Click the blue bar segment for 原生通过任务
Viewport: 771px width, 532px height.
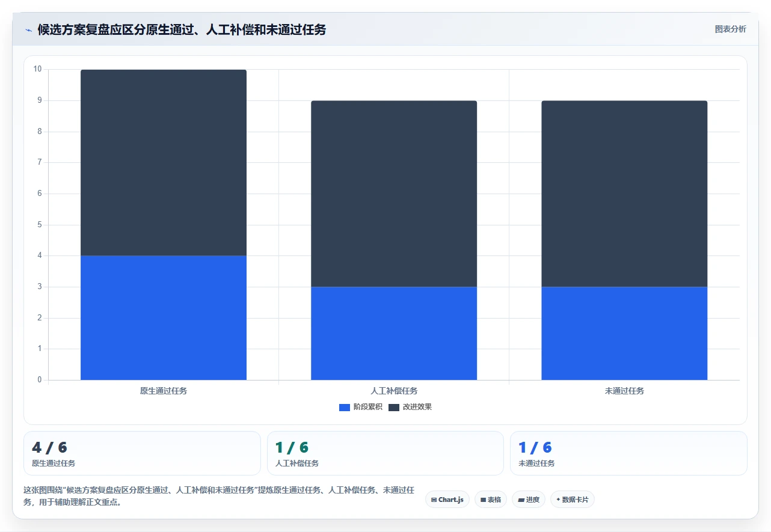[x=164, y=318]
